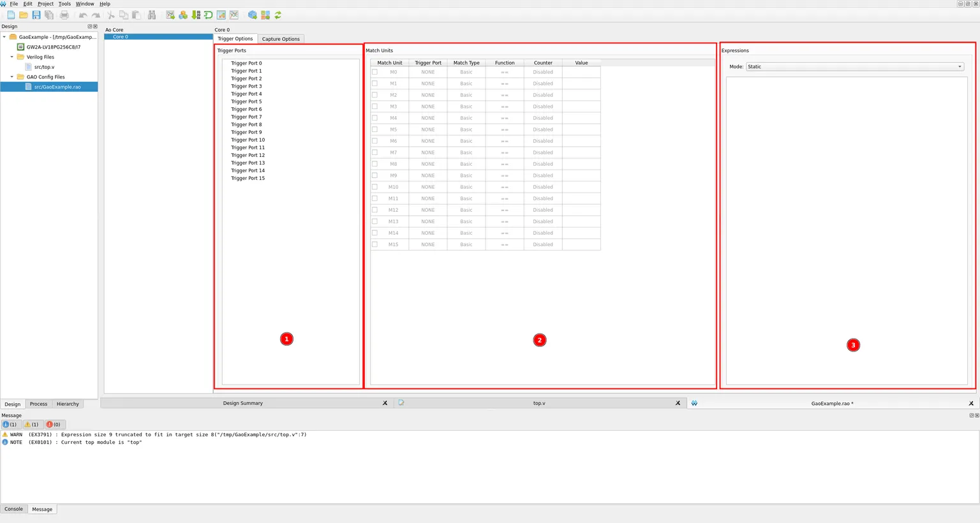980x523 pixels.
Task: Open the top.v document tab
Action: click(539, 403)
